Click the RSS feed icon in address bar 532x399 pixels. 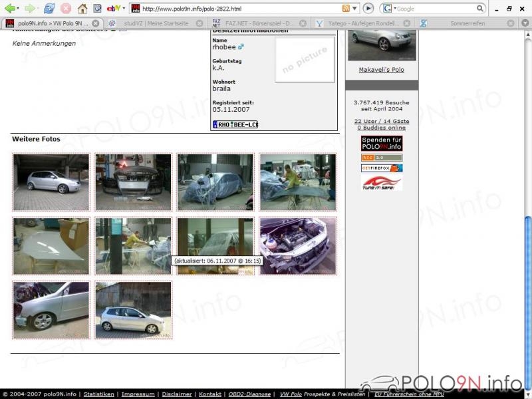pyautogui.click(x=345, y=8)
